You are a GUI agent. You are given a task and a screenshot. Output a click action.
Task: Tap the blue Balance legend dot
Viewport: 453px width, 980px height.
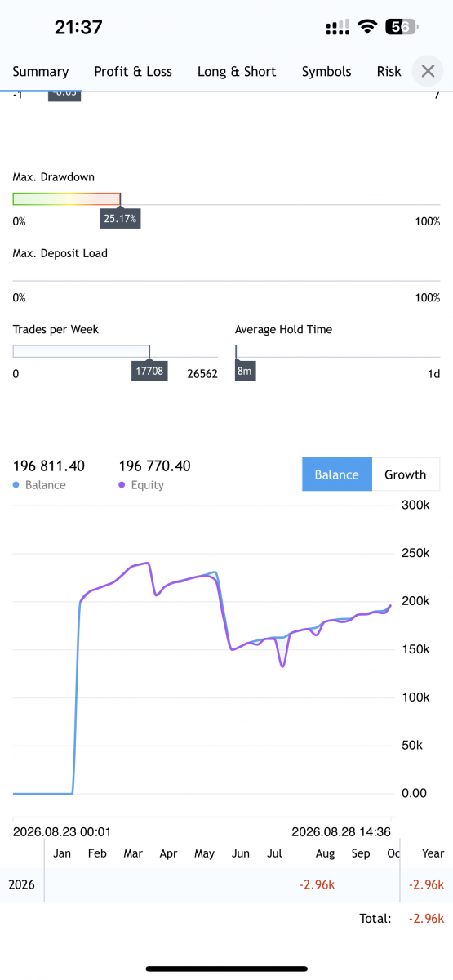[16, 485]
